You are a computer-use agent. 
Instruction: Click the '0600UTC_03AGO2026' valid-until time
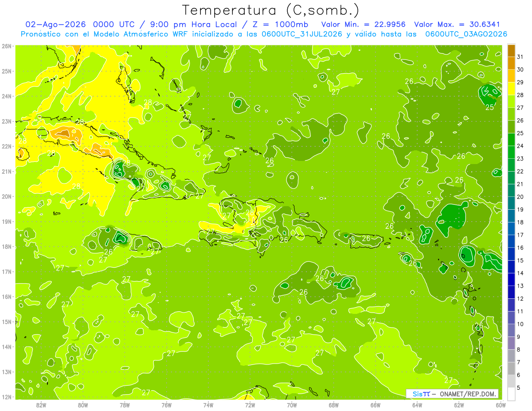(x=466, y=34)
